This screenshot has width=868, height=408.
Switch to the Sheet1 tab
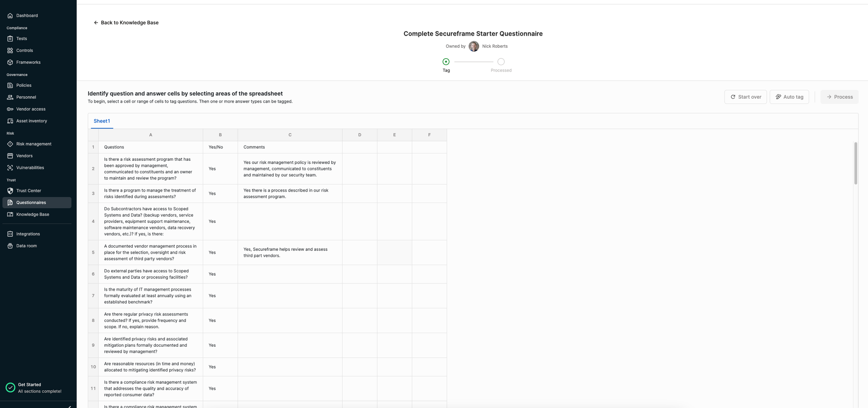click(102, 121)
